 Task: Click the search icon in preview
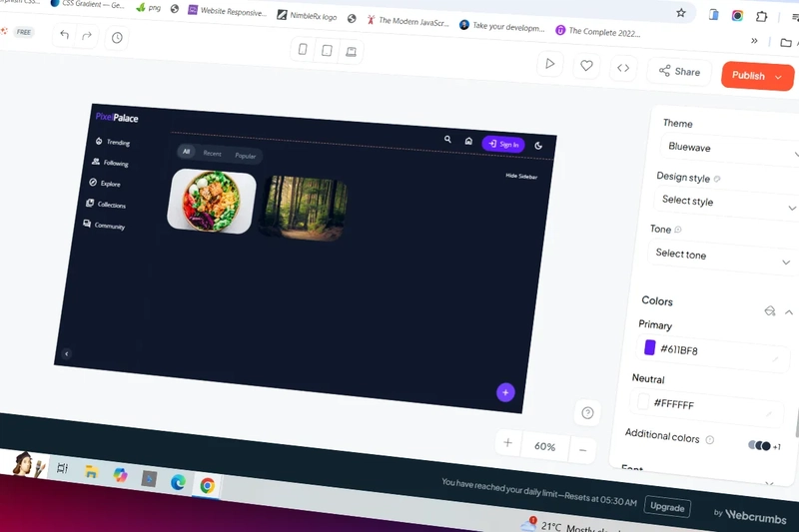(x=447, y=139)
